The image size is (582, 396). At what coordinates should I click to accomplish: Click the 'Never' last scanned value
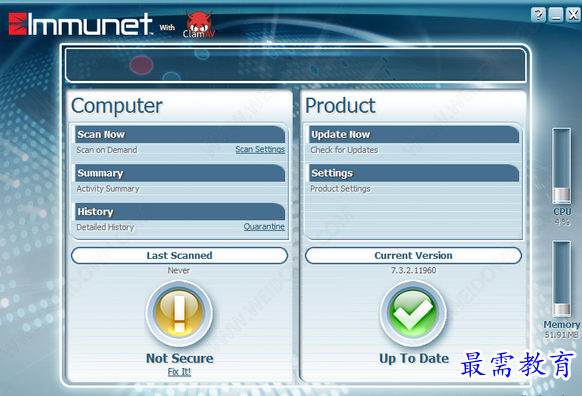pos(179,270)
